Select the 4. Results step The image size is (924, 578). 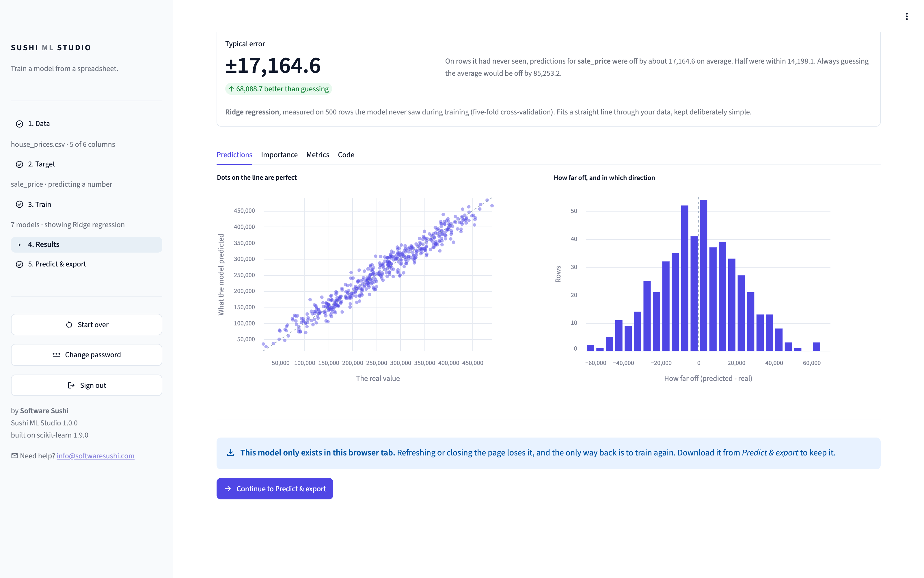(86, 245)
